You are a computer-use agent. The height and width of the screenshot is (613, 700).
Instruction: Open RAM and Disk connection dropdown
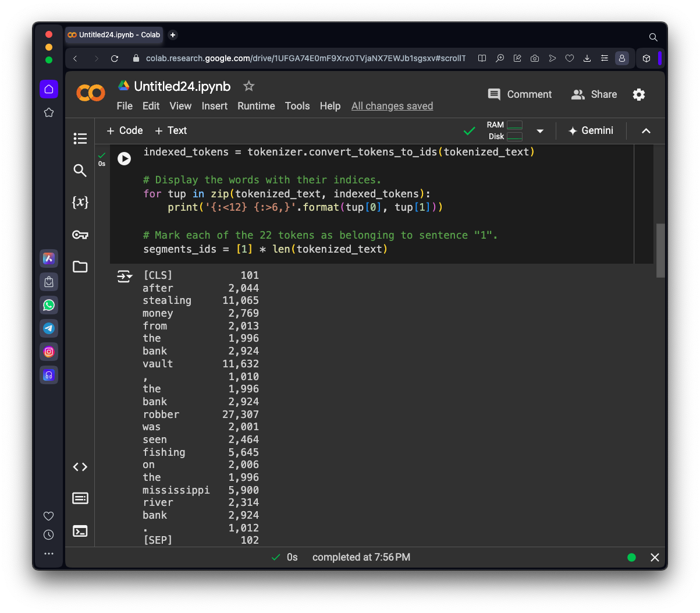[540, 131]
